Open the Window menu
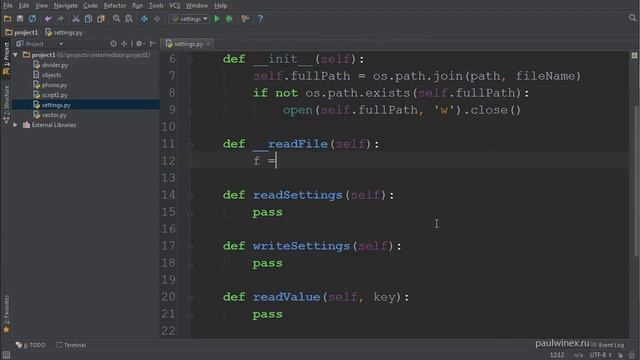640x360 pixels. click(197, 6)
